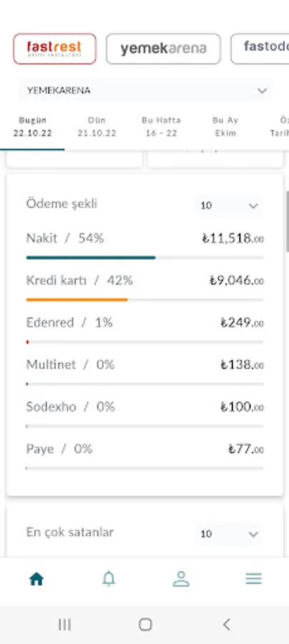Open the hamburger menu icon
The width and height of the screenshot is (289, 644).
click(x=254, y=579)
